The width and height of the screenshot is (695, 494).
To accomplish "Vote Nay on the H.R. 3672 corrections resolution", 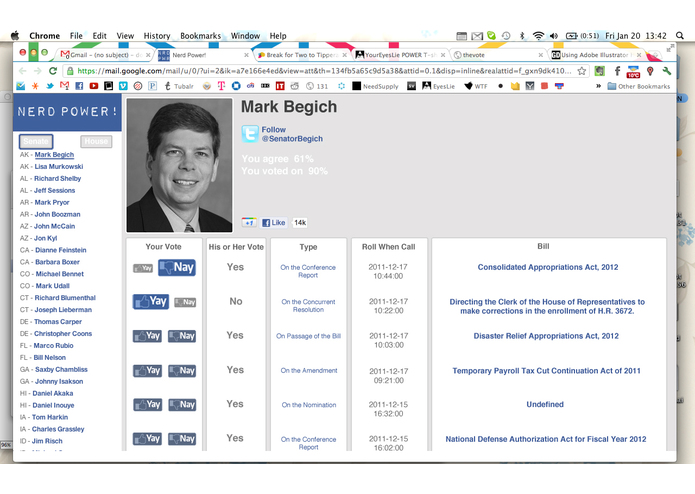I will pos(185,302).
